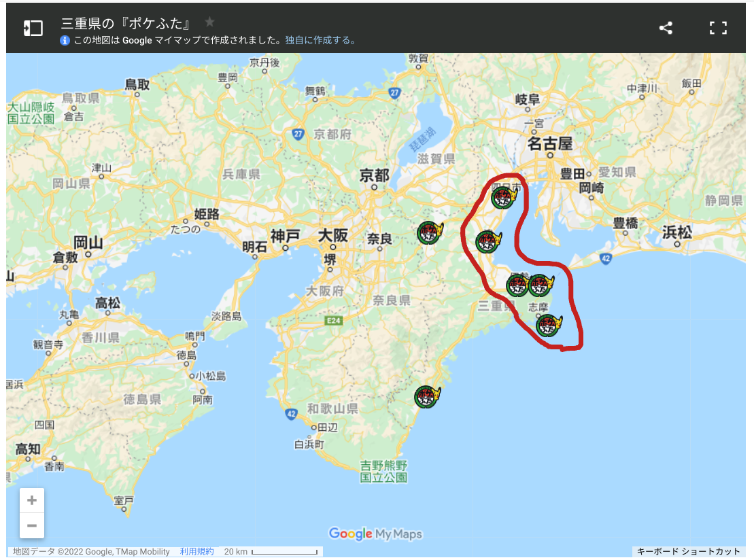Select the Pokéfuta marker near 志摩
The width and height of the screenshot is (754, 560).
pos(549,326)
